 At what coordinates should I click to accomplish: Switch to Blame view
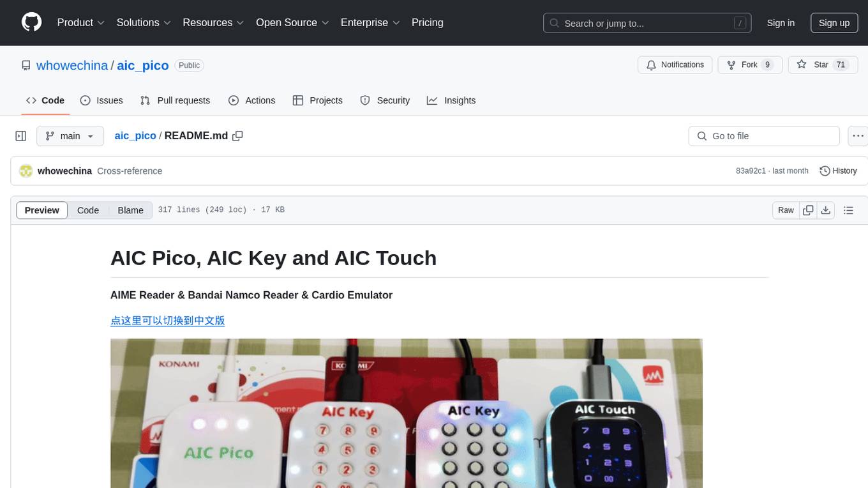coord(131,210)
